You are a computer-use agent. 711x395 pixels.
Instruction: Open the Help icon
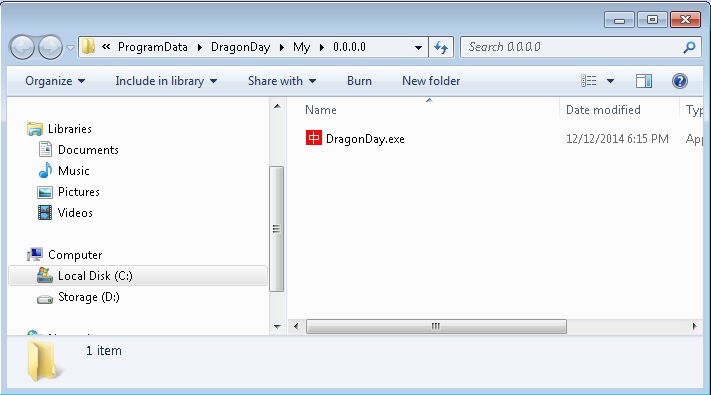click(680, 81)
